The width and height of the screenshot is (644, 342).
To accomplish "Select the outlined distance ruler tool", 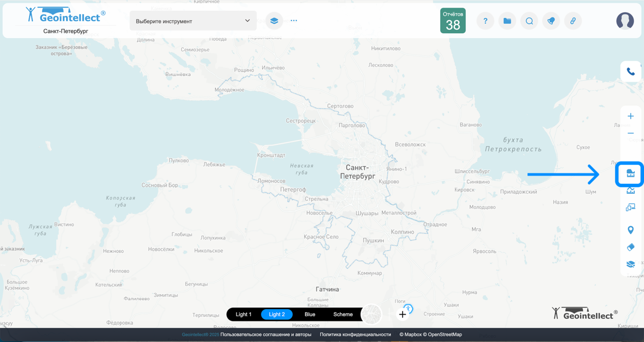I will click(x=630, y=190).
